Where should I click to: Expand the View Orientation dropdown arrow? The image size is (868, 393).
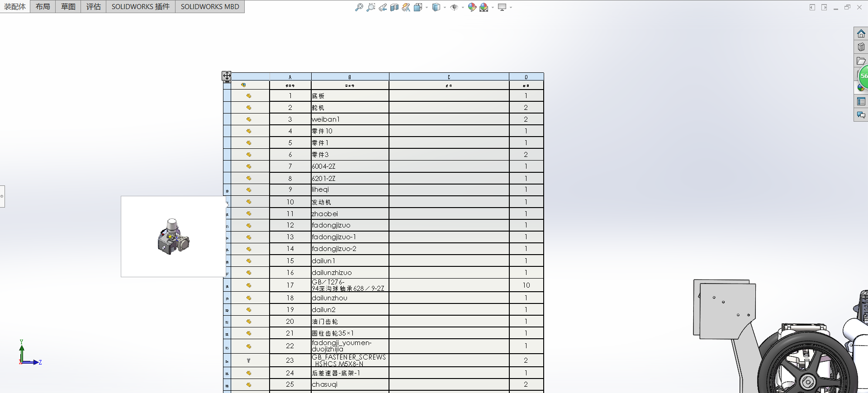[x=427, y=7]
